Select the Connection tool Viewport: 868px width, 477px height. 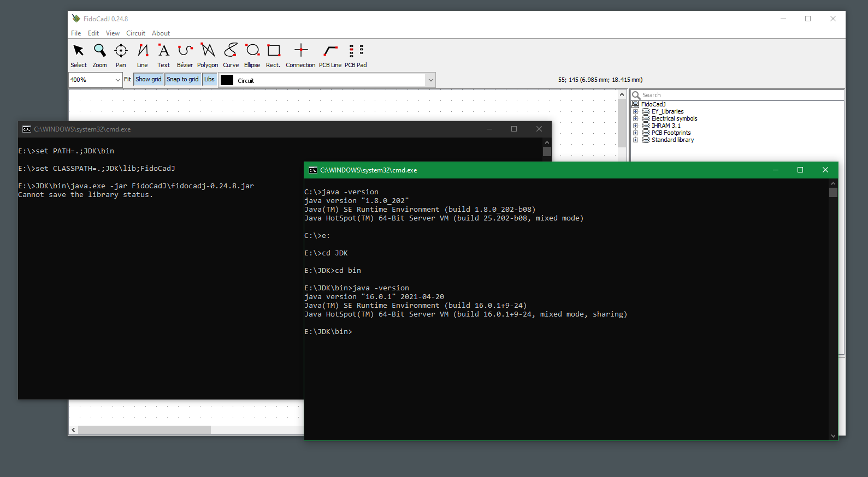tap(300, 55)
